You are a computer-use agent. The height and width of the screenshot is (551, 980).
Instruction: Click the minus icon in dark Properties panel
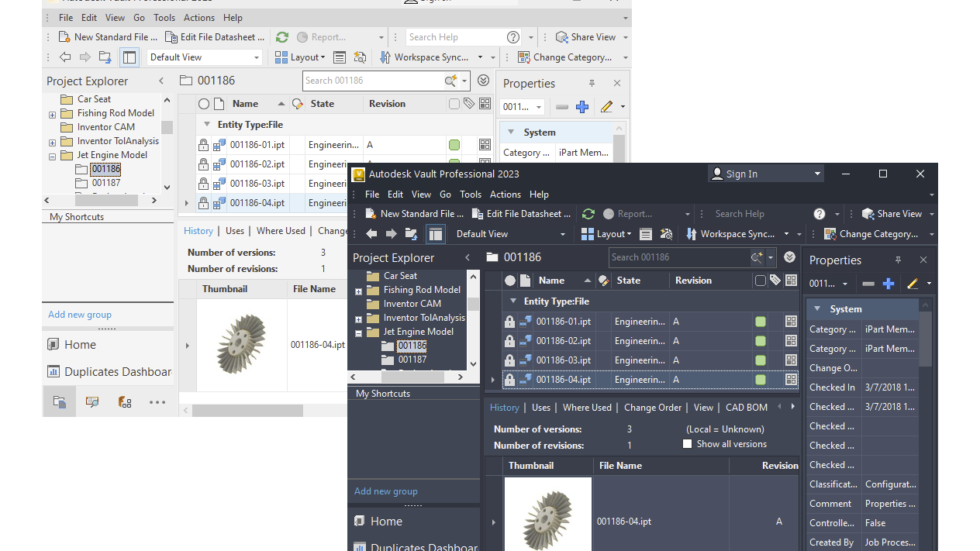coord(868,284)
